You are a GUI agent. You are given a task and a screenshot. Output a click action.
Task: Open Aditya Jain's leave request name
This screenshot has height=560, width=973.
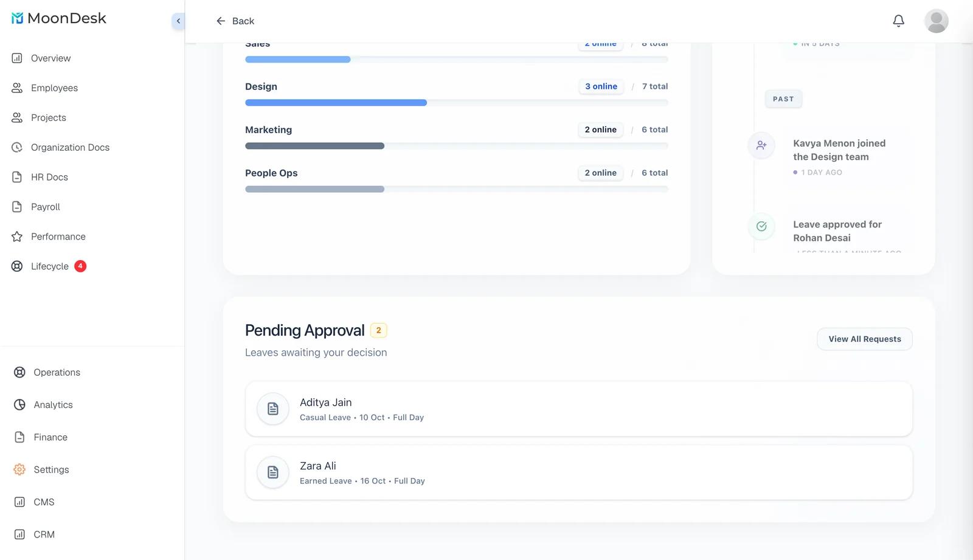[x=325, y=403]
